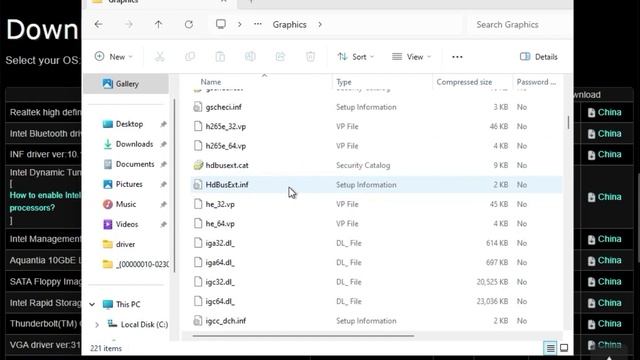Click the Cut scissors icon
Image resolution: width=640 pixels, height=360 pixels.
click(160, 57)
